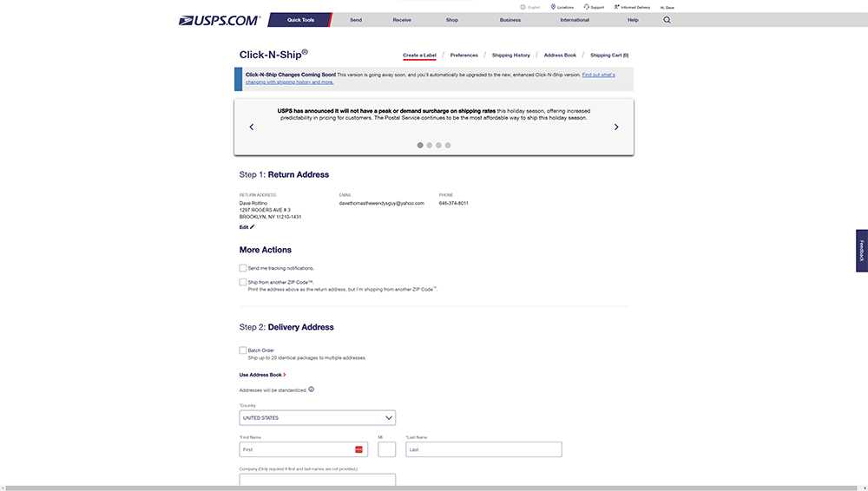
Task: Click the info icon beside Addresses will be standardized
Action: click(311, 390)
